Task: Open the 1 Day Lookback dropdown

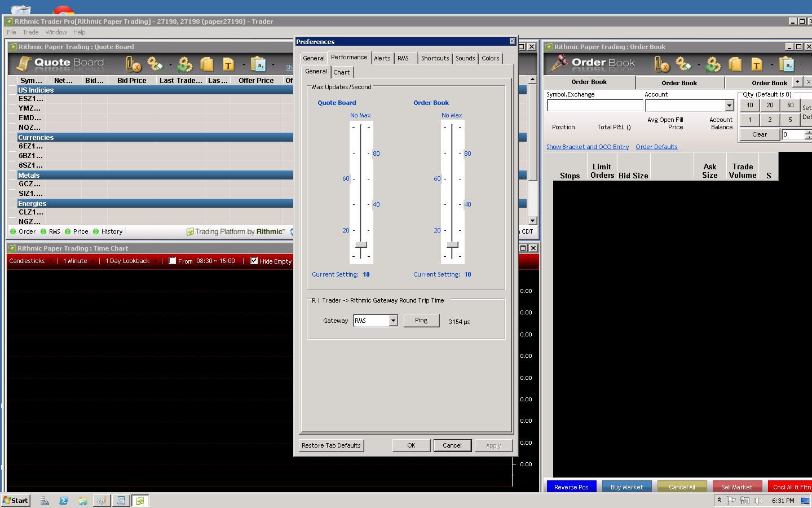Action: click(131, 261)
